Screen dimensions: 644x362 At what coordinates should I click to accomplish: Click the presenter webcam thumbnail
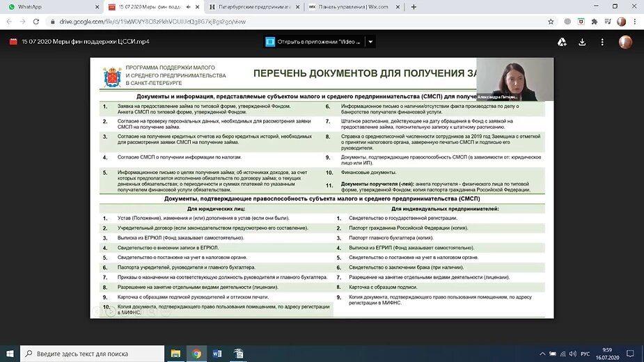515,79
